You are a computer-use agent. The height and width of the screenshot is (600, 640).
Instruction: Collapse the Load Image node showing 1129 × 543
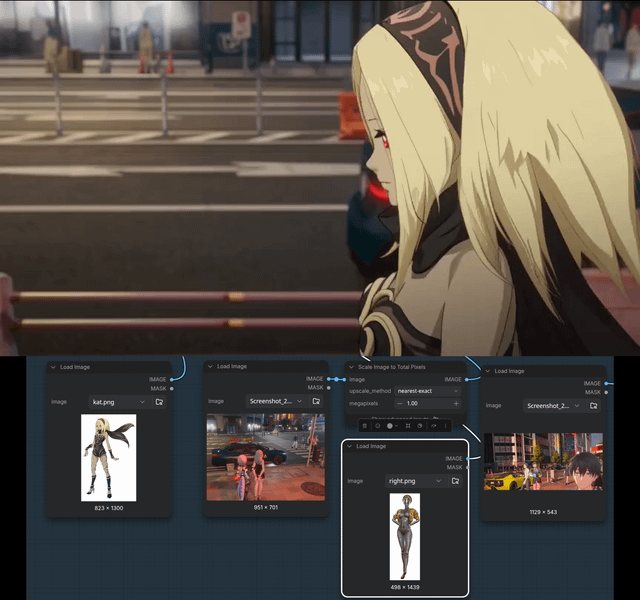click(x=487, y=371)
